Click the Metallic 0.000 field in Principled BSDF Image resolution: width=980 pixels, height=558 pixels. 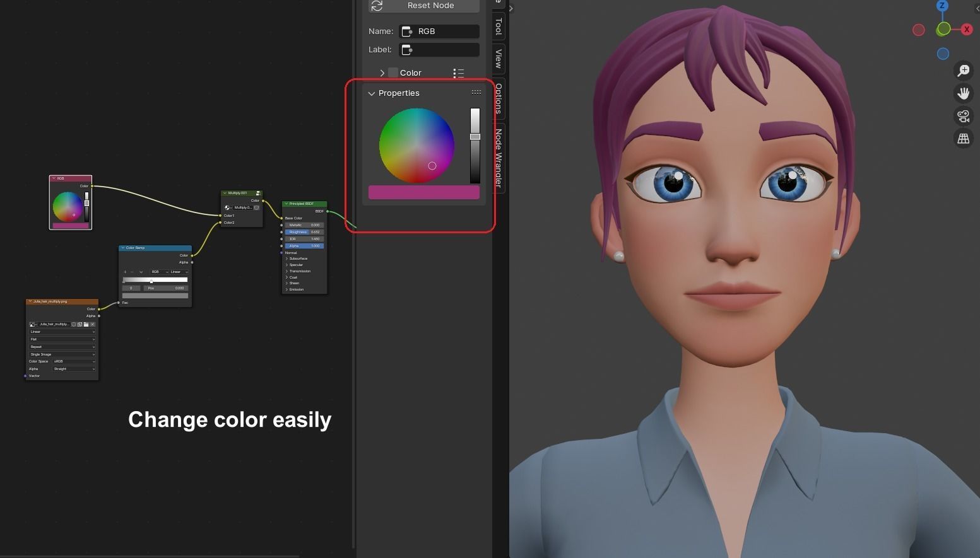(x=304, y=225)
